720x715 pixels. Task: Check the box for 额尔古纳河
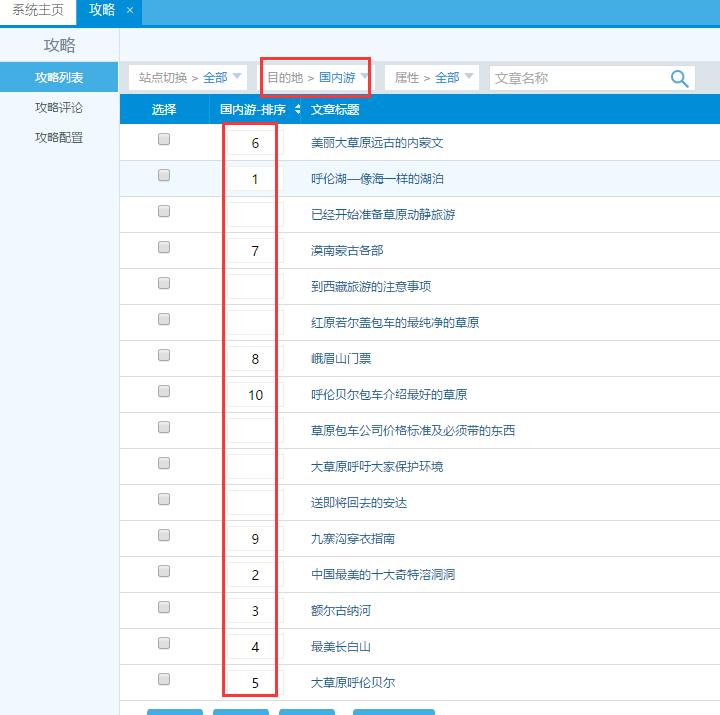(x=164, y=607)
